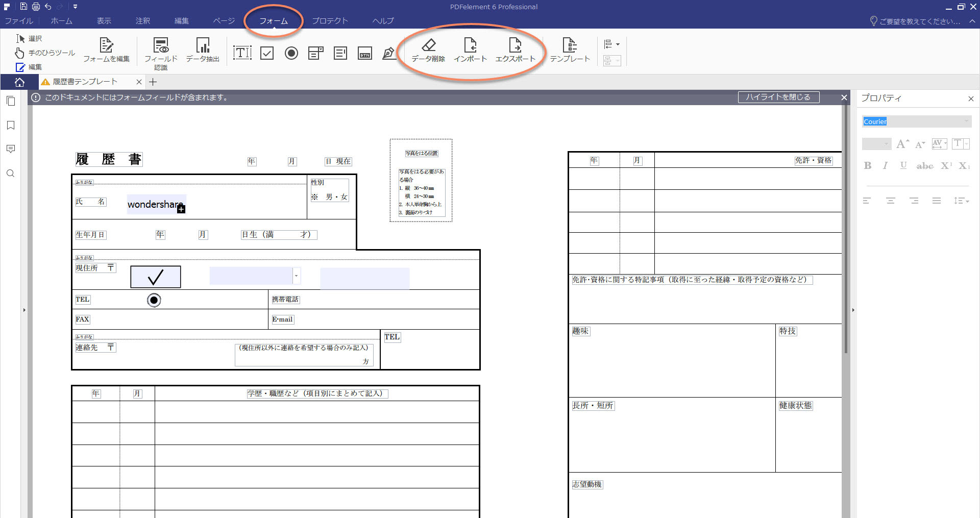Open the ファイル menu
This screenshot has width=980, height=518.
19,21
